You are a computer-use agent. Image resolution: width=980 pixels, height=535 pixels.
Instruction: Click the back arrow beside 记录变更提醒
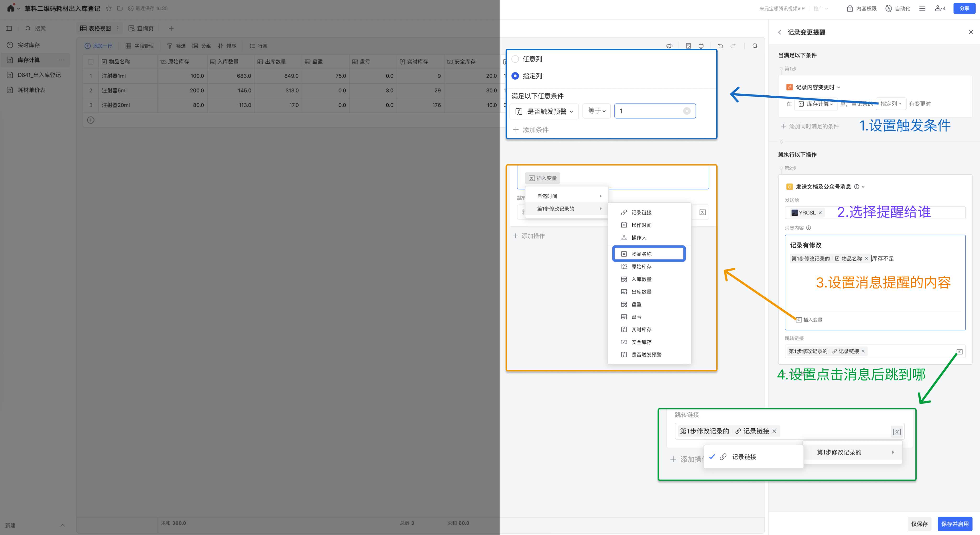pyautogui.click(x=780, y=32)
